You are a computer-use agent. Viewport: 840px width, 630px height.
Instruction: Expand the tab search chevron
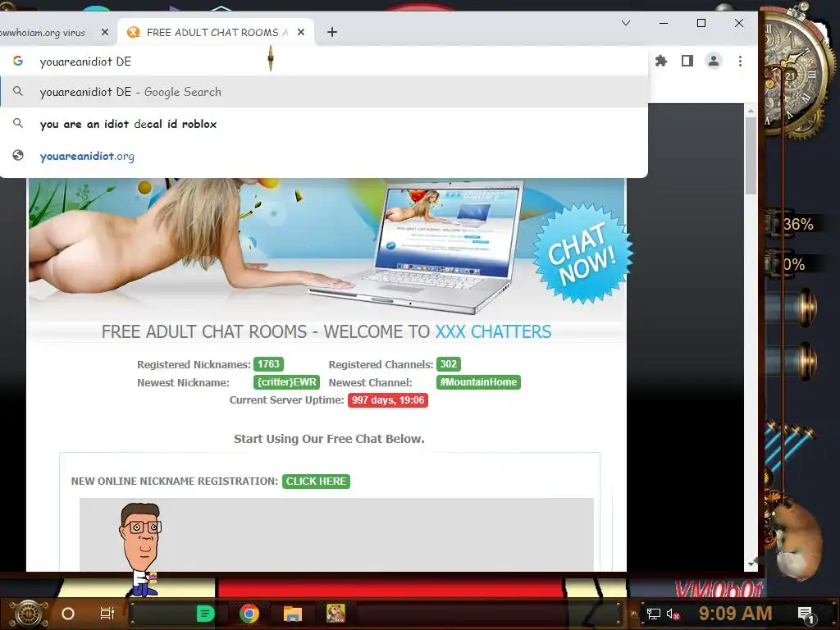[626, 23]
